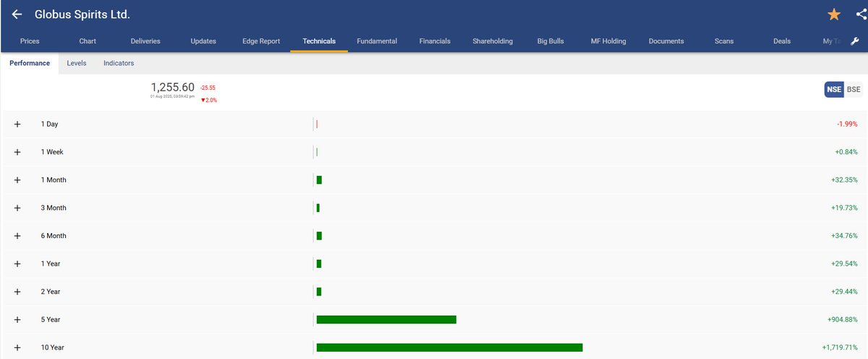Expand the 1 Month row
This screenshot has height=359, width=868.
(17, 180)
